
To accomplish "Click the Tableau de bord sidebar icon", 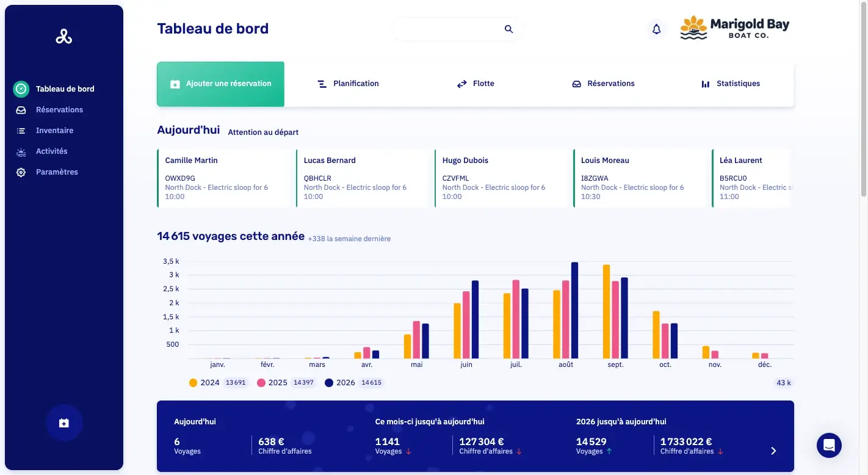I will 21,89.
